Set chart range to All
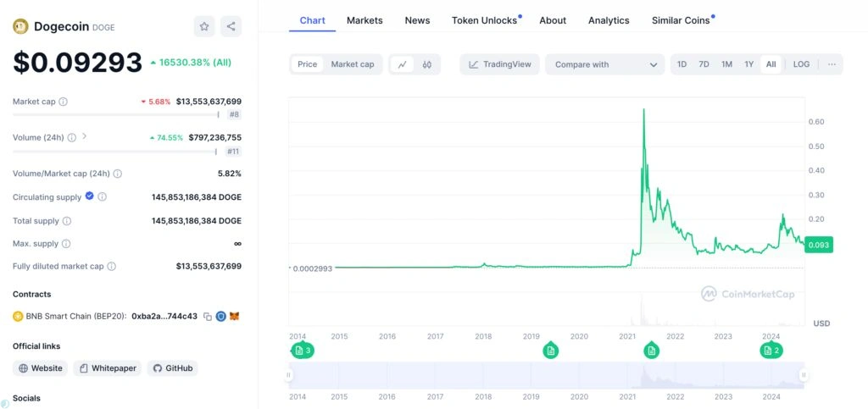The image size is (868, 409). pyautogui.click(x=771, y=64)
